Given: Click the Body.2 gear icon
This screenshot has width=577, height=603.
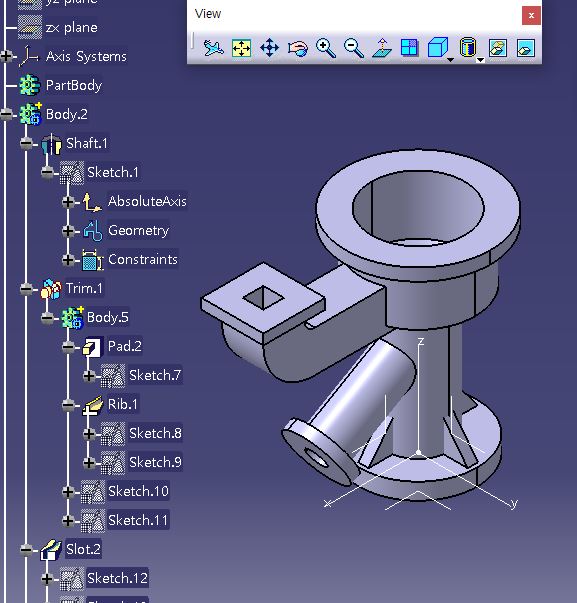Looking at the screenshot, I should [30, 114].
